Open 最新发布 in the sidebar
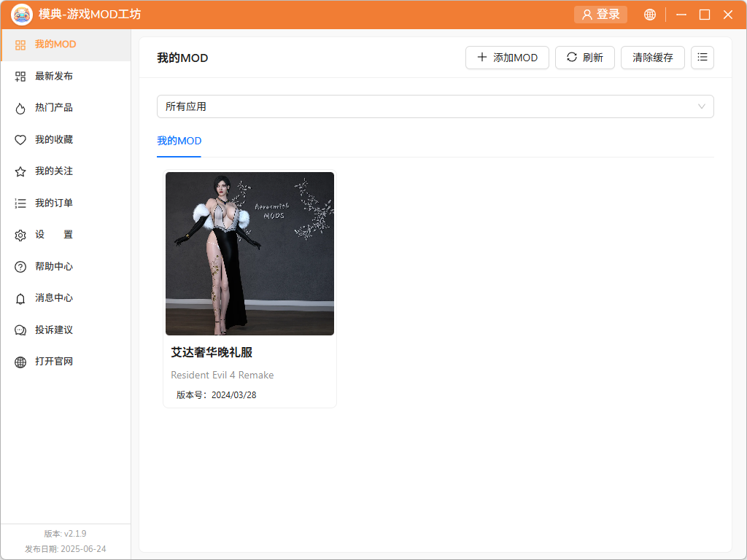747x560 pixels. point(53,77)
